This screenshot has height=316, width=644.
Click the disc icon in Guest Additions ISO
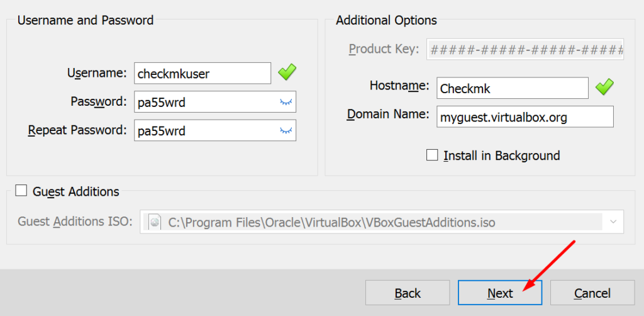pyautogui.click(x=155, y=222)
